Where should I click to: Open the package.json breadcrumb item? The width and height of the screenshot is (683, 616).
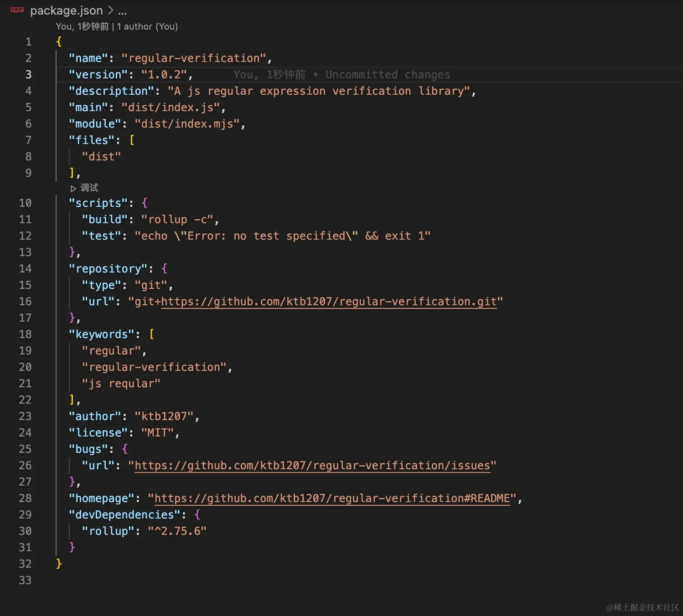(67, 10)
